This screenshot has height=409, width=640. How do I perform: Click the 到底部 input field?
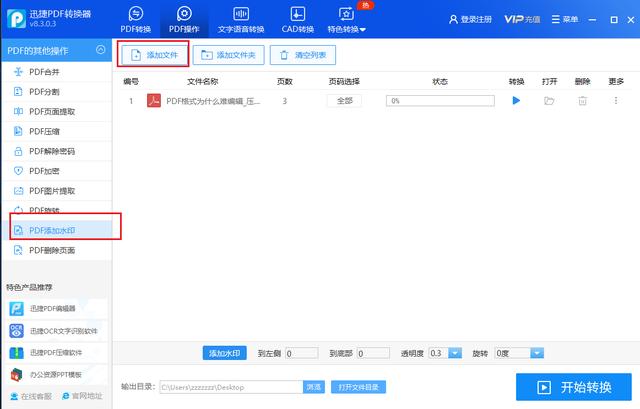point(373,353)
